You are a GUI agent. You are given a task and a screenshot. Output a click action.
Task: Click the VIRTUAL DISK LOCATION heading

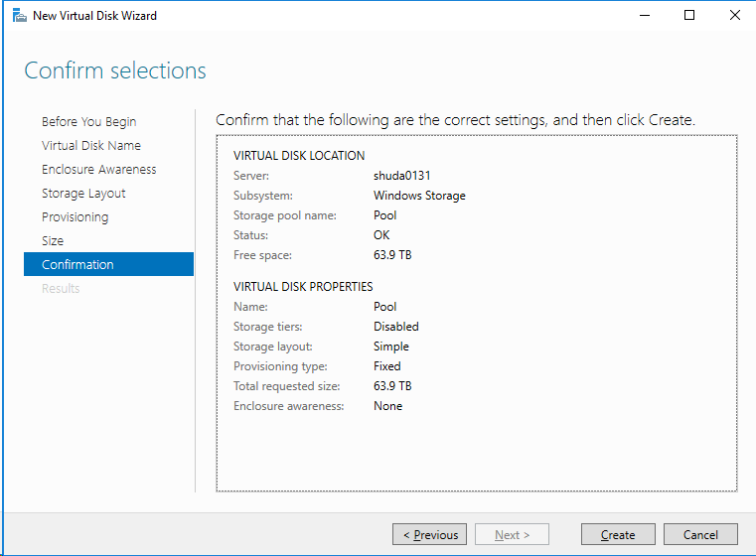[x=299, y=156]
